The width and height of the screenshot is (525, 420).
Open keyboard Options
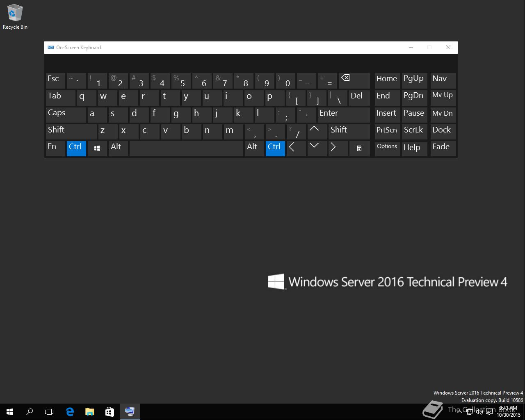387,148
